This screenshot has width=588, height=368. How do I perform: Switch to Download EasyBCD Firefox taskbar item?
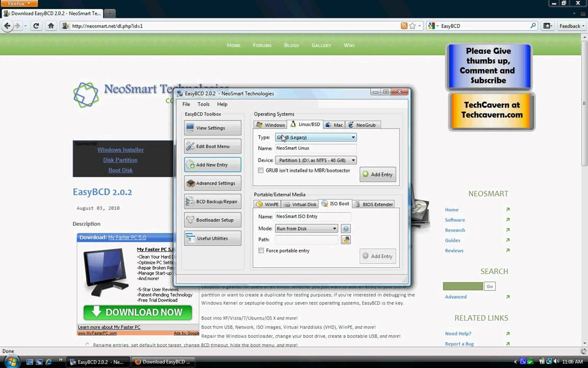pyautogui.click(x=163, y=362)
